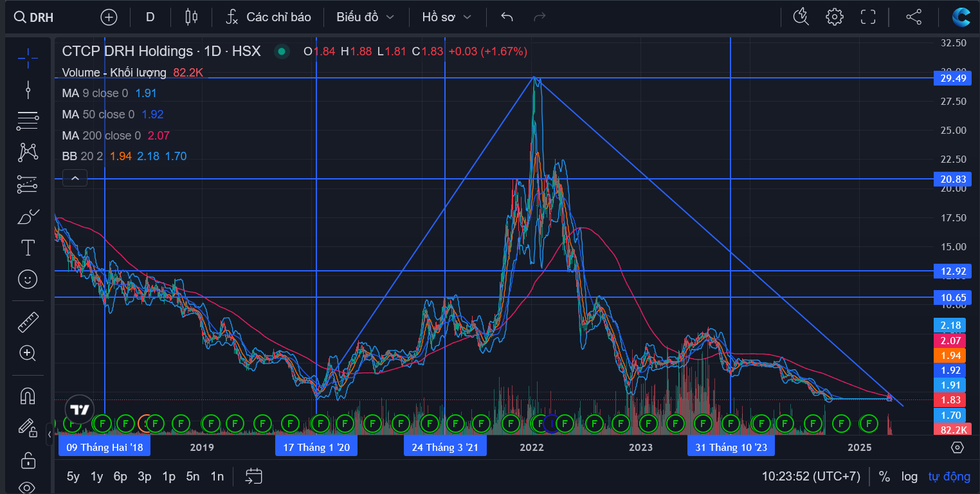980x494 pixels.
Task: Change the candlestick chart style
Action: 191,17
